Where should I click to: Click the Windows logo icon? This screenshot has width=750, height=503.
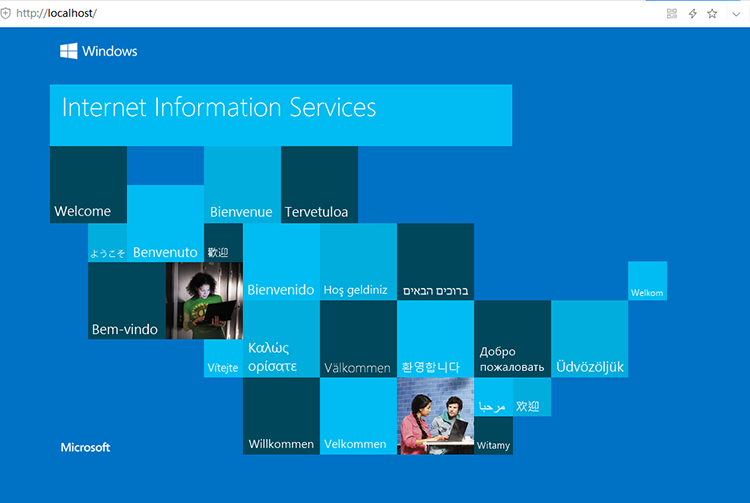tap(68, 51)
